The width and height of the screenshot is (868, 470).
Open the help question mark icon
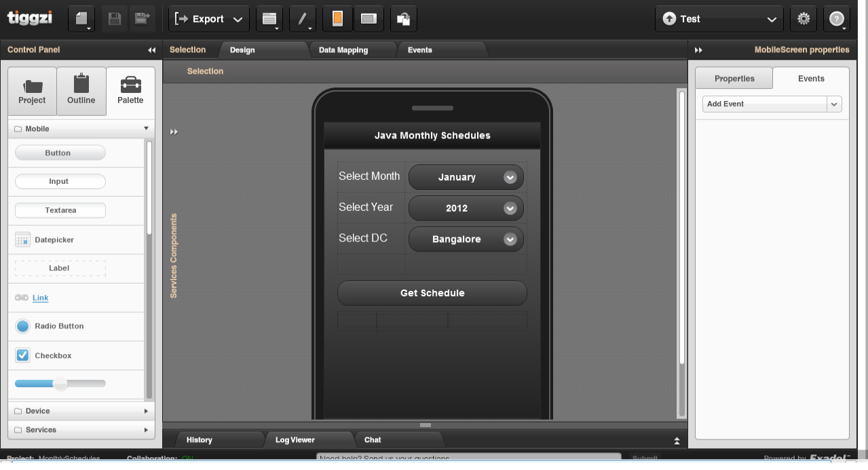point(837,19)
